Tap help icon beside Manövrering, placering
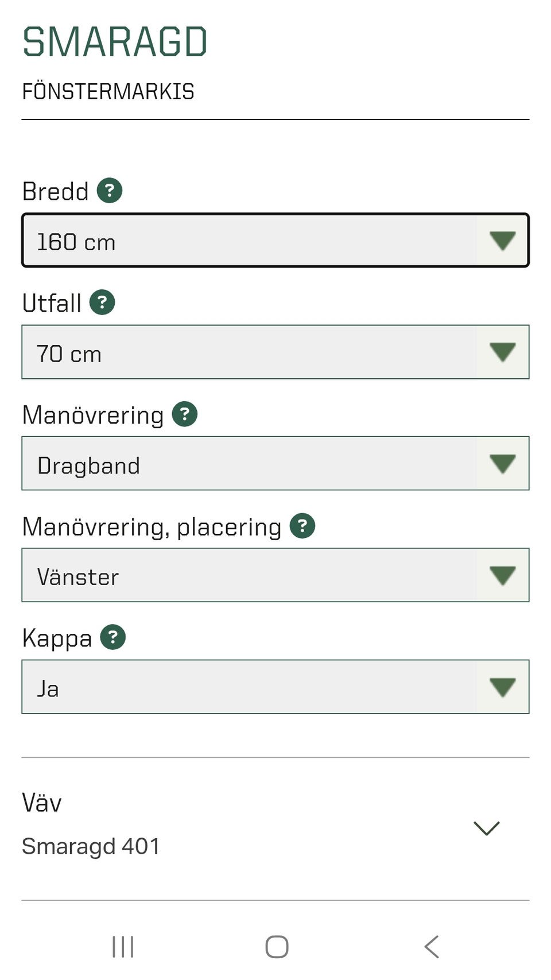The height and width of the screenshot is (980, 551). [x=302, y=525]
